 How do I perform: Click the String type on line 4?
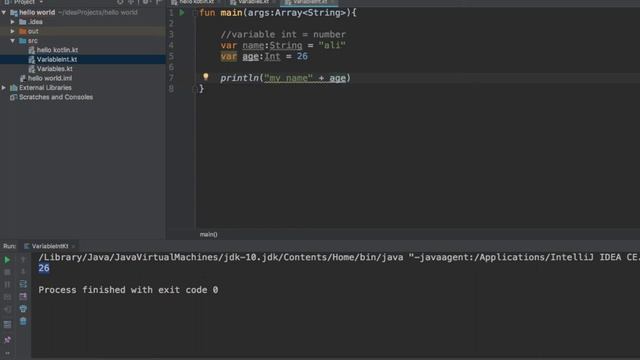(x=286, y=45)
